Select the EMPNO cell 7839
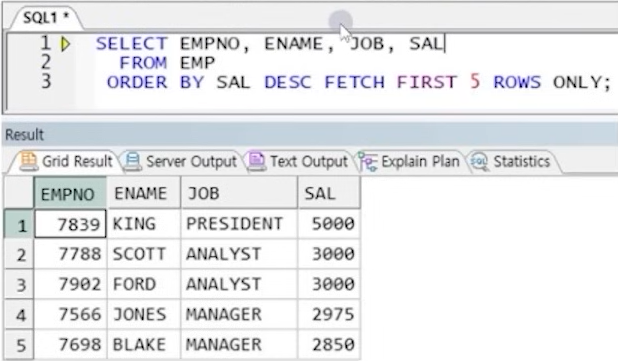The width and height of the screenshot is (618, 361). [70, 224]
